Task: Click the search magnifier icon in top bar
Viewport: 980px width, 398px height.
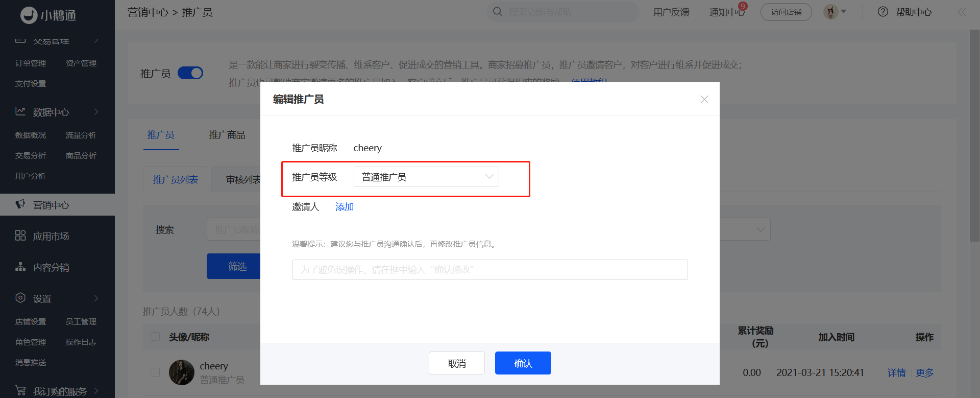Action: click(x=497, y=12)
